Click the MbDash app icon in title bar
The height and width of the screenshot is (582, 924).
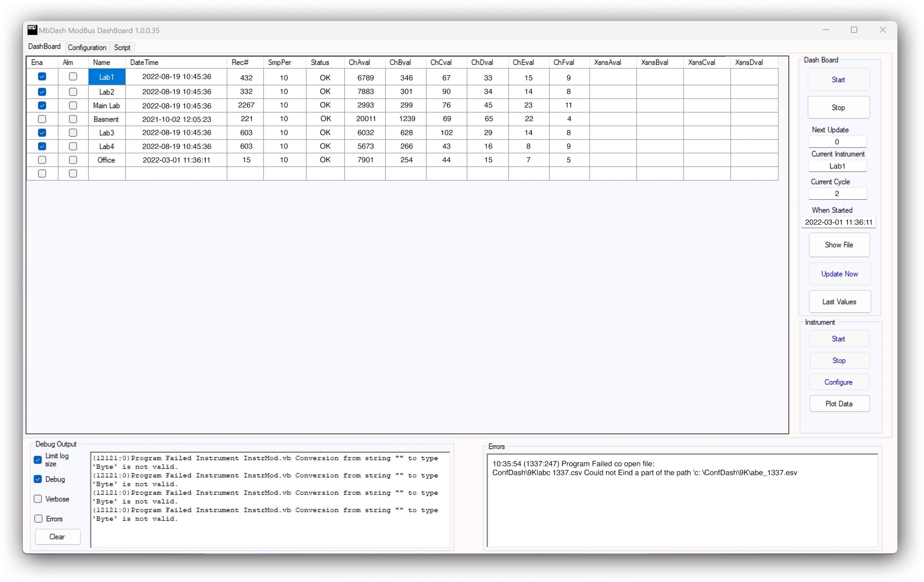pos(32,30)
